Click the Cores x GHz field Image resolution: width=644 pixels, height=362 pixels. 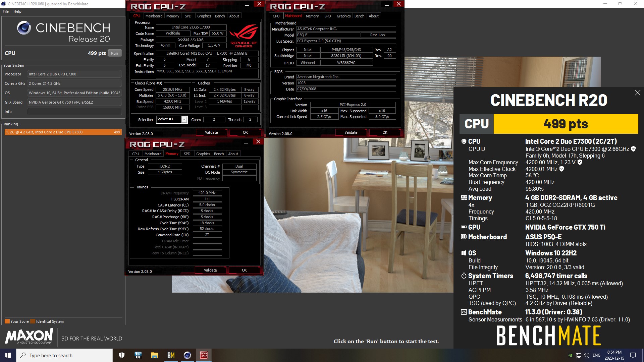tap(74, 83)
